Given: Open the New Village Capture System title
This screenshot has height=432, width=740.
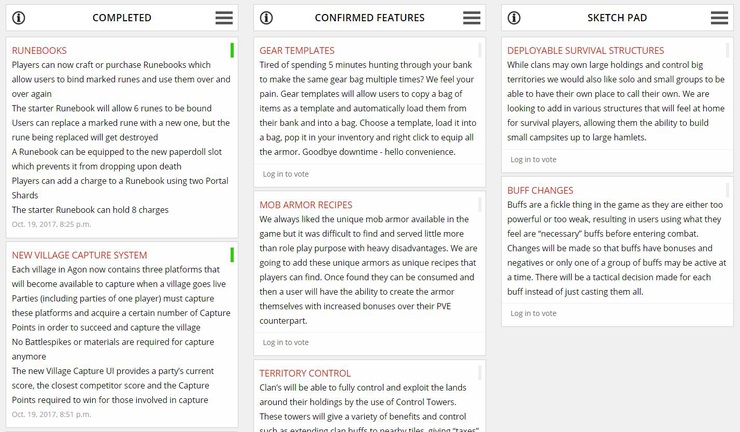Looking at the screenshot, I should click(79, 255).
